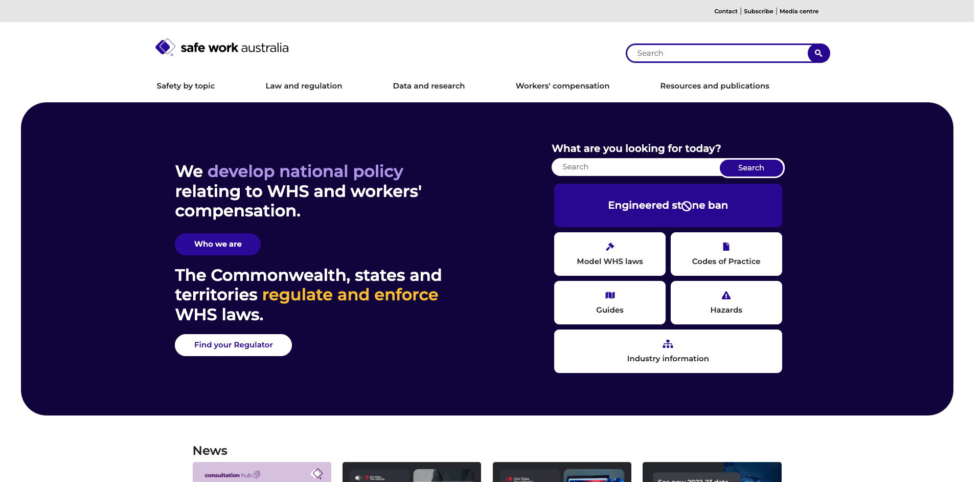Screen dimensions: 980x482
Task: Open the Safety by topic menu
Action: (x=186, y=86)
